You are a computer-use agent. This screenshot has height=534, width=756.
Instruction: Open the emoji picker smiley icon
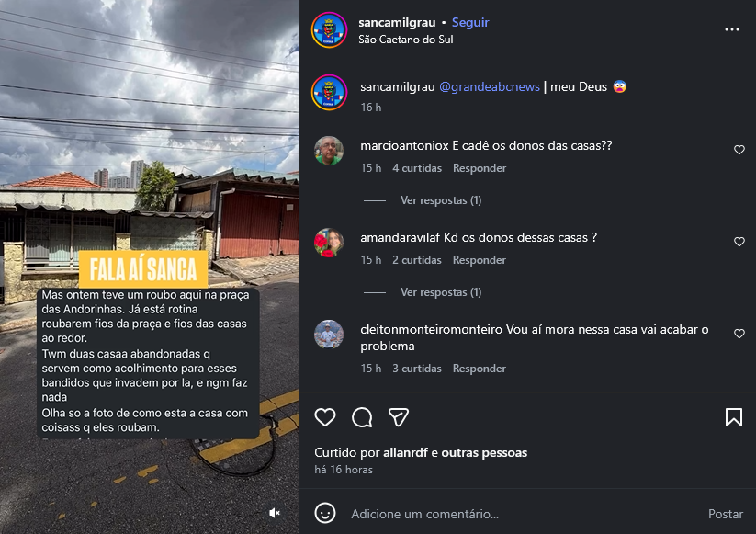[325, 513]
